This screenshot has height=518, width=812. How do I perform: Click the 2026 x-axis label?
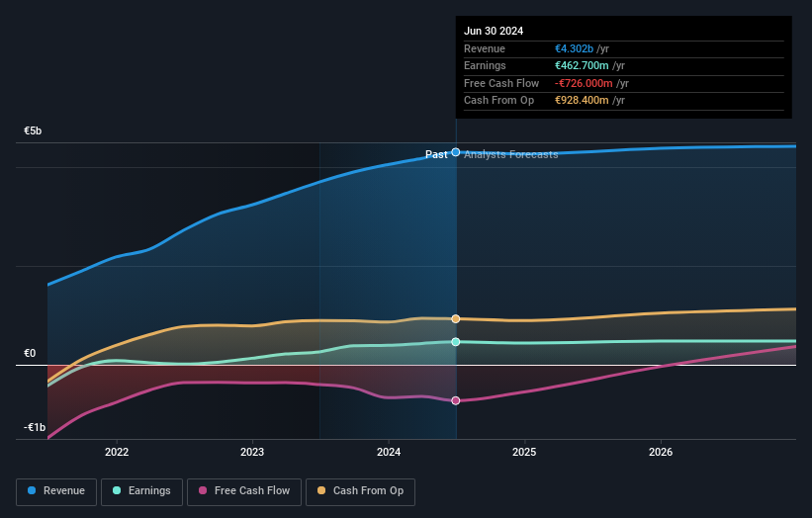tap(661, 452)
